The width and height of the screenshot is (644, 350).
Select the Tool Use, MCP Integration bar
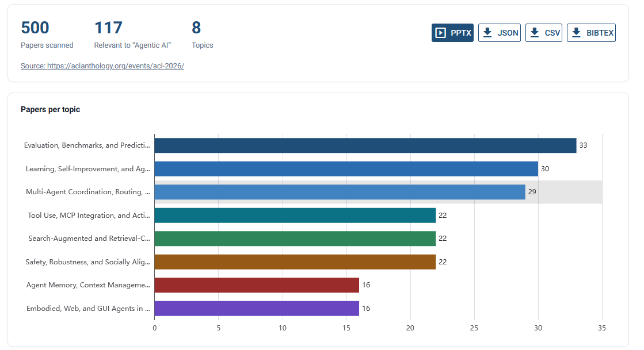pos(295,216)
